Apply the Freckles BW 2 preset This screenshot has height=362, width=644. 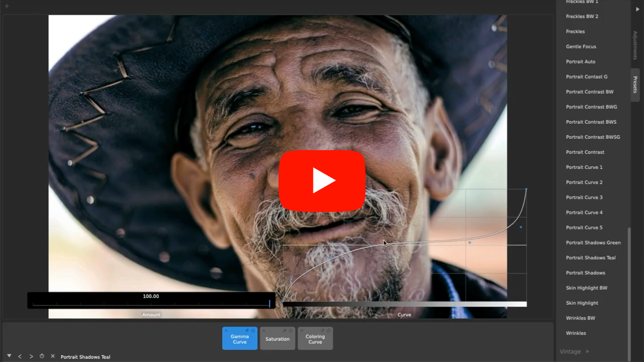582,17
